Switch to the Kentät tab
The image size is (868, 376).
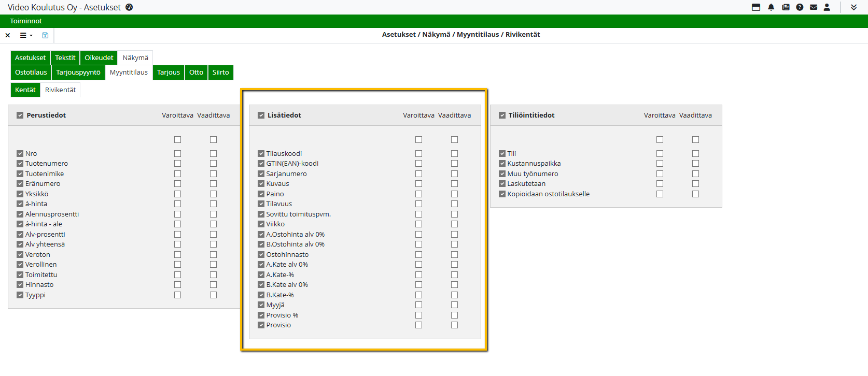[x=25, y=90]
